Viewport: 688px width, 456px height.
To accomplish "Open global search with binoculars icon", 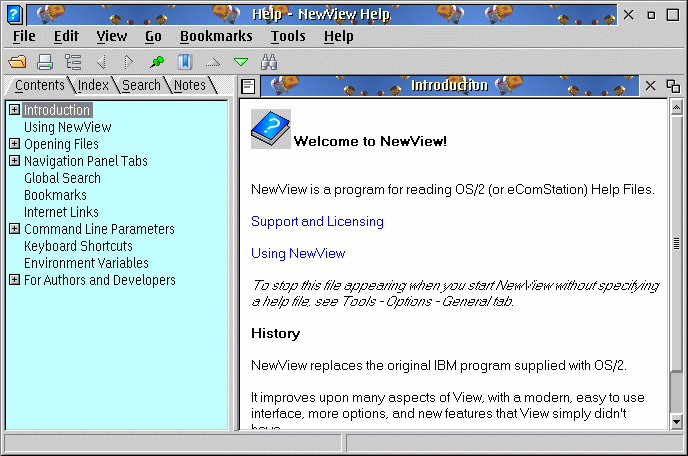I will 269,62.
